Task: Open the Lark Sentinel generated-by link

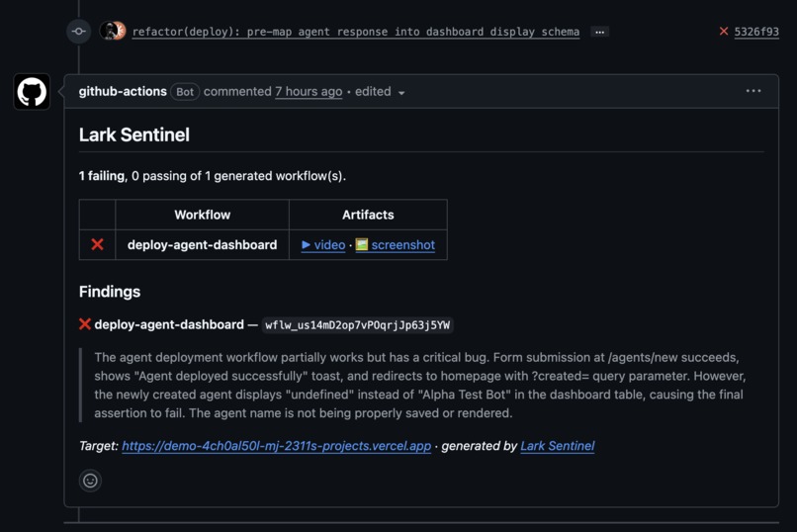Action: (557, 446)
